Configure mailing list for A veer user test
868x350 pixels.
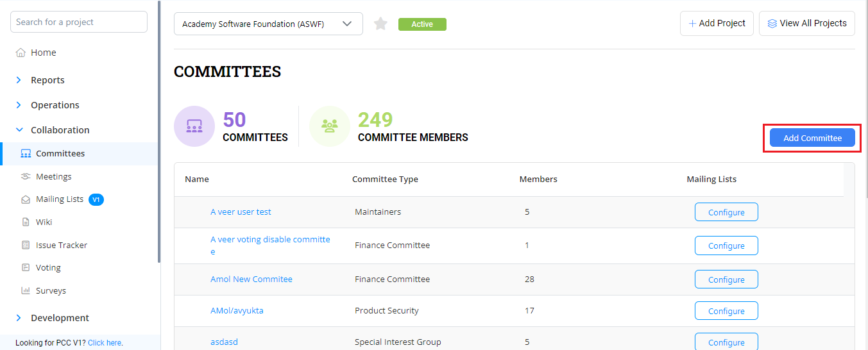[726, 212]
